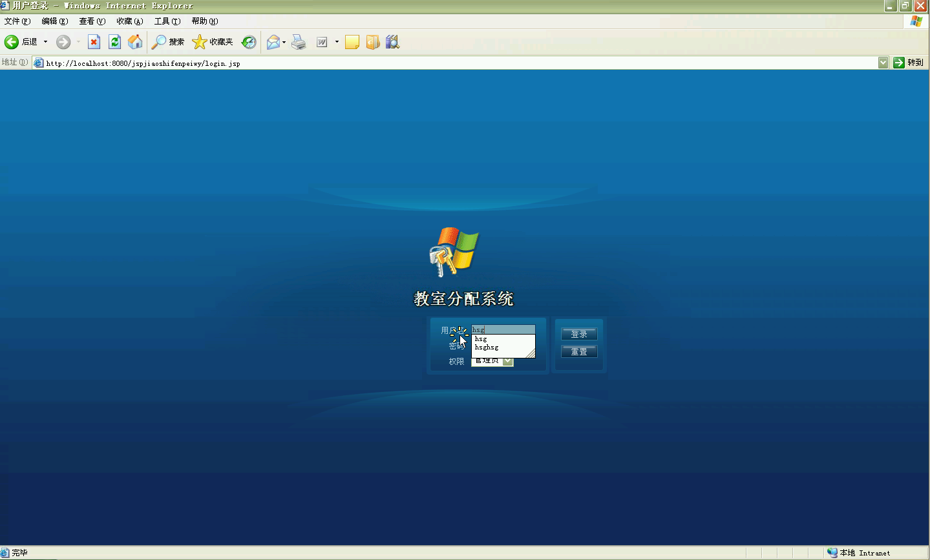Image resolution: width=930 pixels, height=560 pixels.
Task: Click the address bar URL field
Action: click(x=460, y=63)
